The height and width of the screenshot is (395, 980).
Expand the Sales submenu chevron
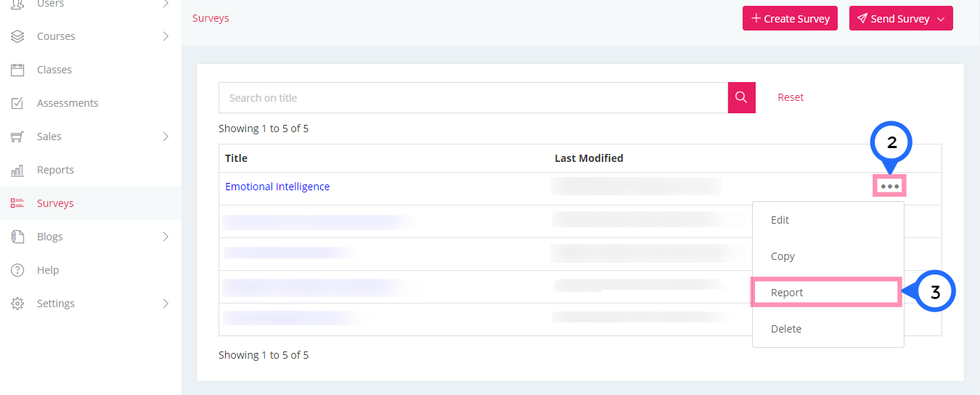pos(166,137)
